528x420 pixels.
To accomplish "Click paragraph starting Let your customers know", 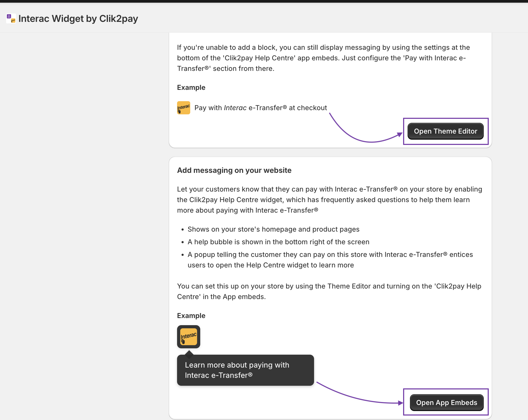I will tap(330, 200).
